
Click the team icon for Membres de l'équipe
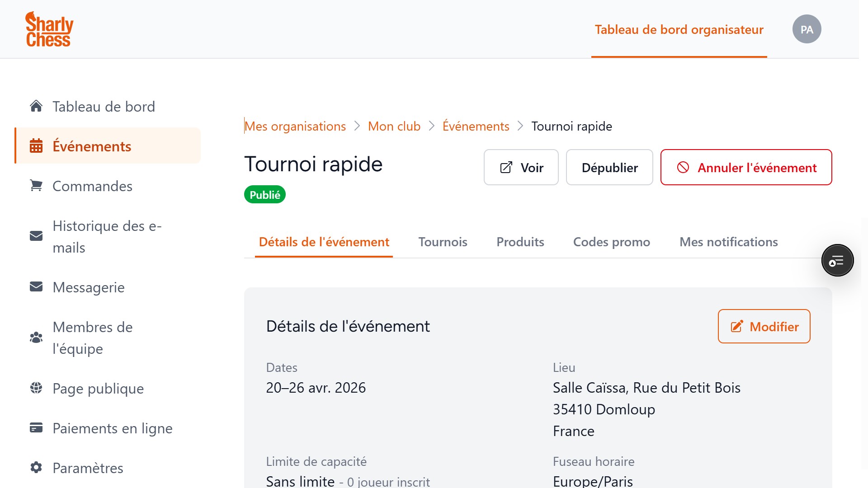click(x=36, y=338)
